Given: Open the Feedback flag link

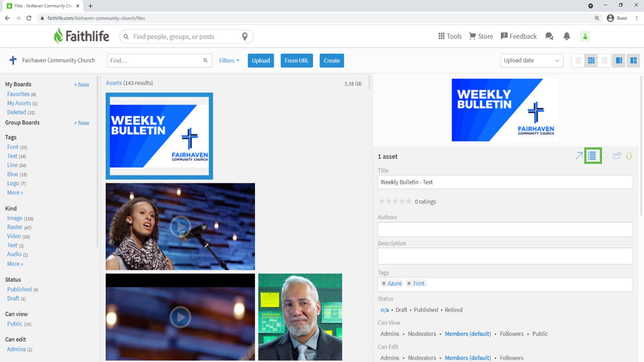Looking at the screenshot, I should [x=519, y=36].
